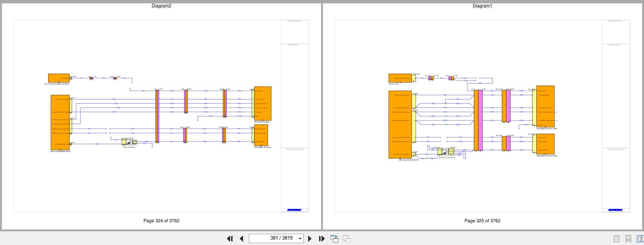Click the Reverse Switch block in Diagram1
The image size is (644, 245).
[x=400, y=78]
